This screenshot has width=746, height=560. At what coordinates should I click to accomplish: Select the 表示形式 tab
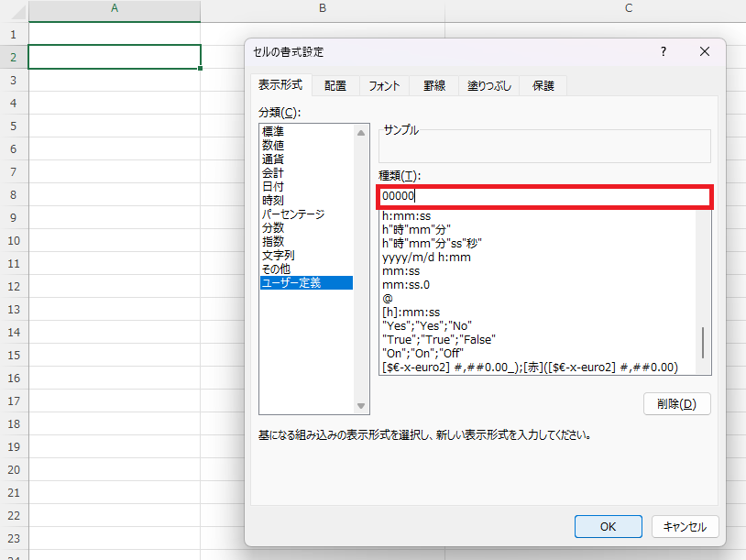pyautogui.click(x=280, y=84)
